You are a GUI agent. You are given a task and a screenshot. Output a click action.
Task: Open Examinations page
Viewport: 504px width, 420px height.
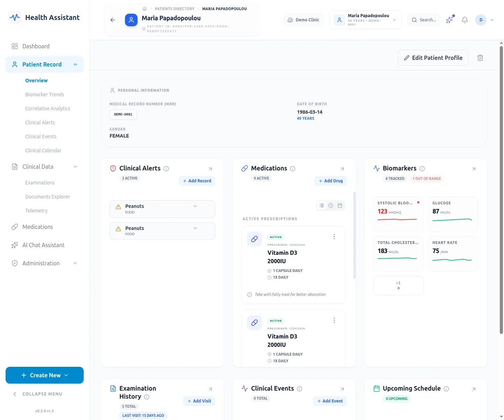pyautogui.click(x=40, y=183)
